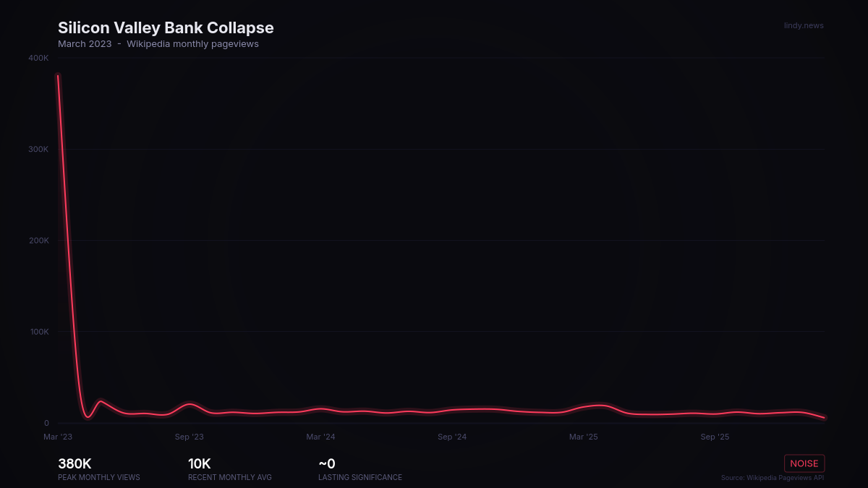Click the NOISE badge
This screenshot has height=488, width=868.
pyautogui.click(x=804, y=463)
